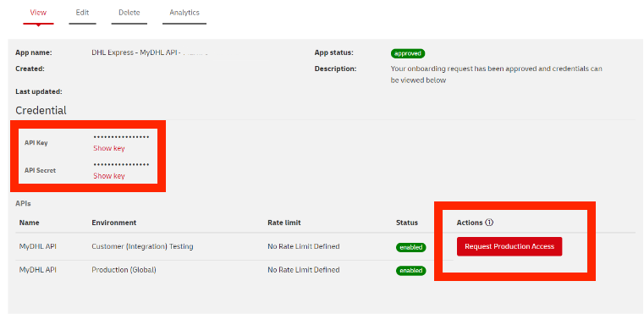The width and height of the screenshot is (644, 314).
Task: Show key for the API Secret
Action: 109,176
